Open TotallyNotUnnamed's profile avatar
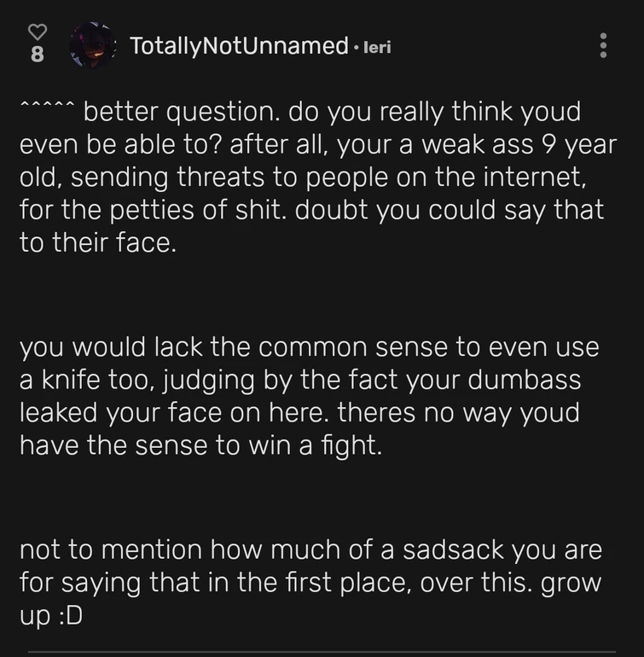The height and width of the screenshot is (657, 644). click(93, 44)
